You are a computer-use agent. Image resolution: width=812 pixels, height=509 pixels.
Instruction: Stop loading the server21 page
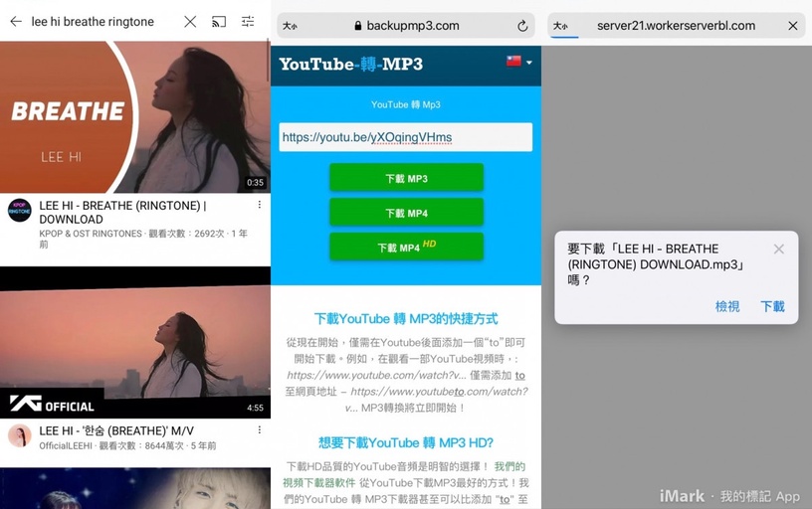click(792, 26)
